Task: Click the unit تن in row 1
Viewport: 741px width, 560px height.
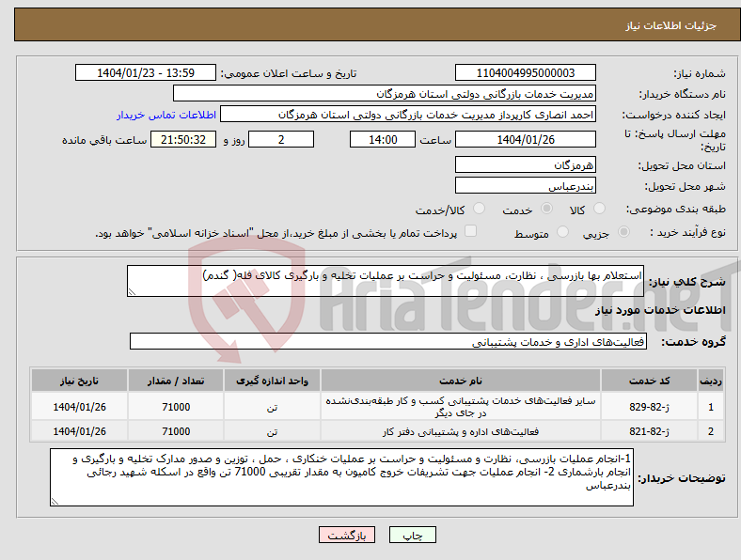Action: (272, 407)
